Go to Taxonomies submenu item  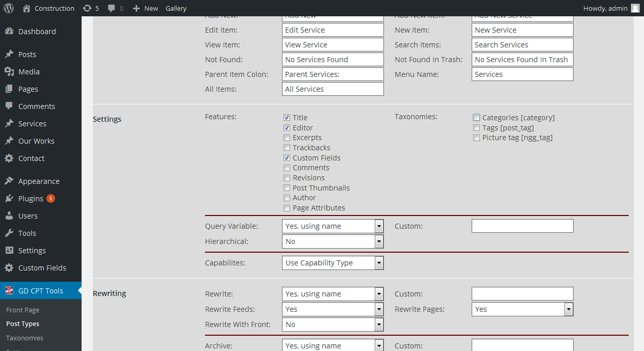pos(24,338)
